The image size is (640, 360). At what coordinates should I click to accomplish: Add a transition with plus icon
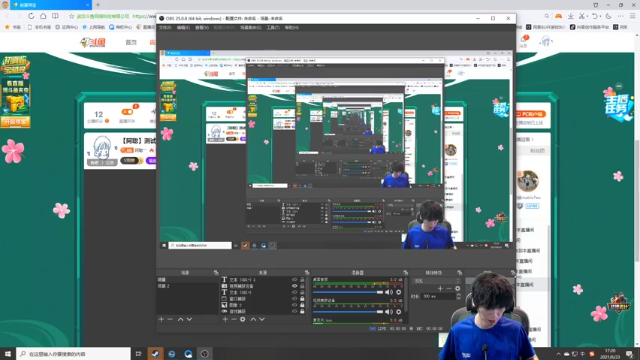440,289
